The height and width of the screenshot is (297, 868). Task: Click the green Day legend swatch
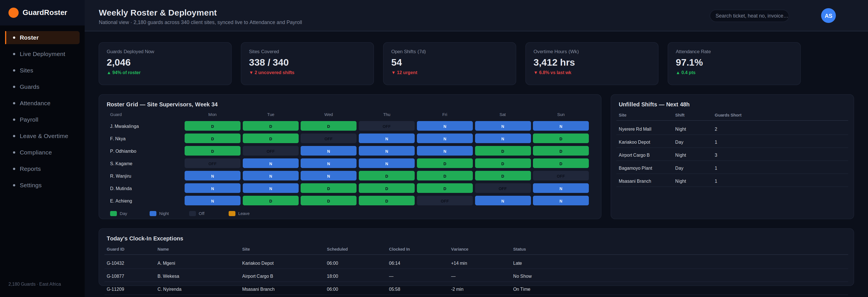pos(113,214)
